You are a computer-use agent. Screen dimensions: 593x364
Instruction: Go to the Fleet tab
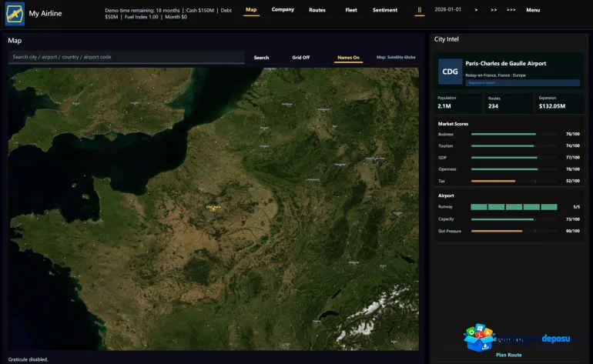pyautogui.click(x=351, y=10)
